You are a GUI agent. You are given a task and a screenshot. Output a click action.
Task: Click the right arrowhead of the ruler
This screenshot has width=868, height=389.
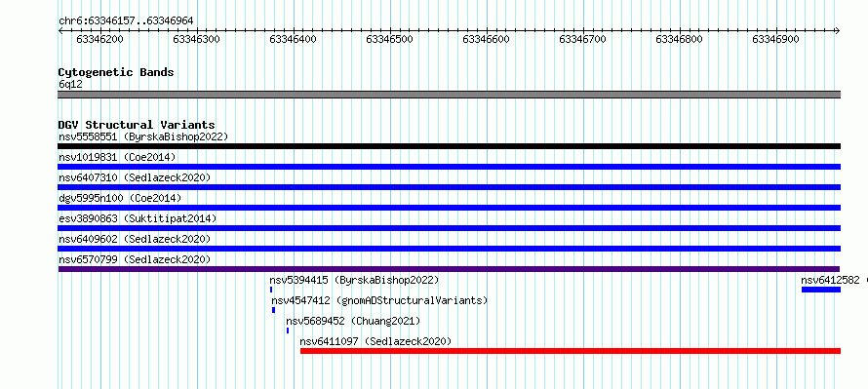coord(838,31)
